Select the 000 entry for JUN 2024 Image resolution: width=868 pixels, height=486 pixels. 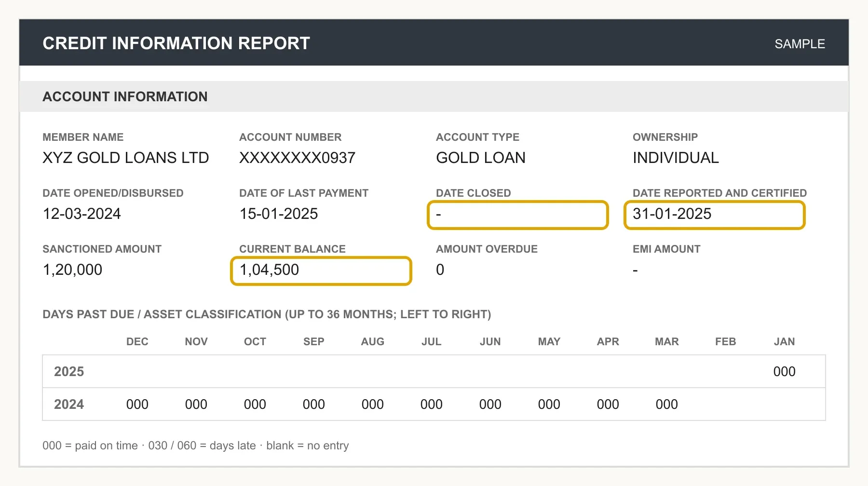pyautogui.click(x=490, y=404)
